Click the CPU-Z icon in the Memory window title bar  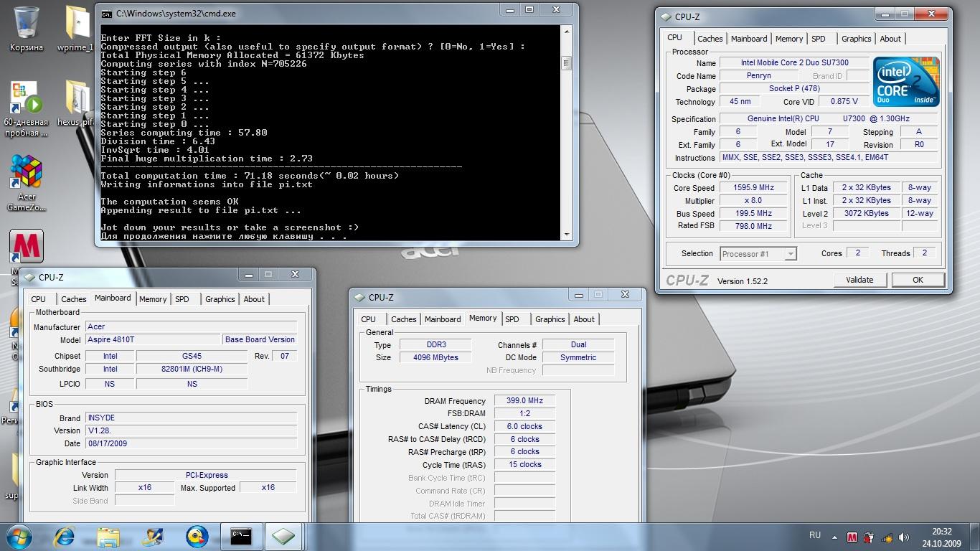pyautogui.click(x=360, y=297)
